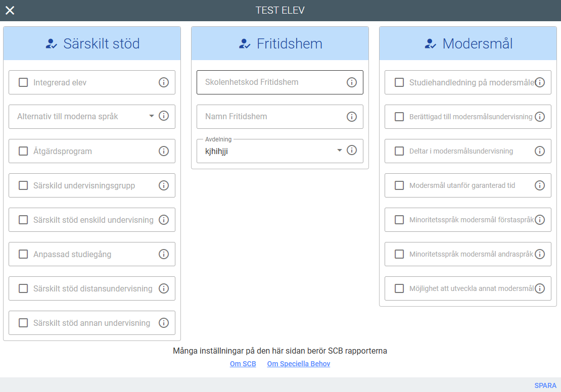
Task: Tick Berättigad till modersmålsundervisning checkbox
Action: pos(399,117)
